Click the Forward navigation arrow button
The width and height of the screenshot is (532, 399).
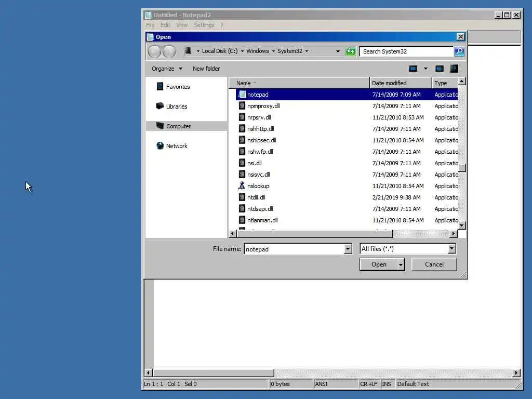click(x=169, y=51)
